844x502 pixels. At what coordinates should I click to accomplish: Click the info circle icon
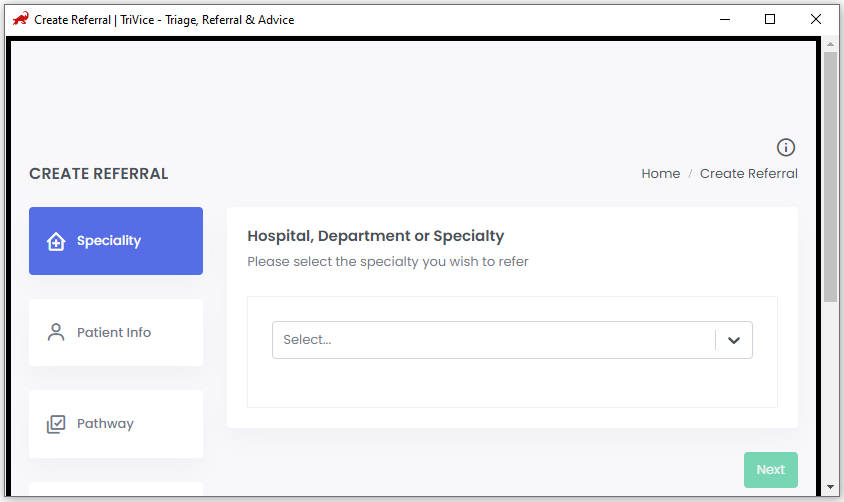[785, 147]
